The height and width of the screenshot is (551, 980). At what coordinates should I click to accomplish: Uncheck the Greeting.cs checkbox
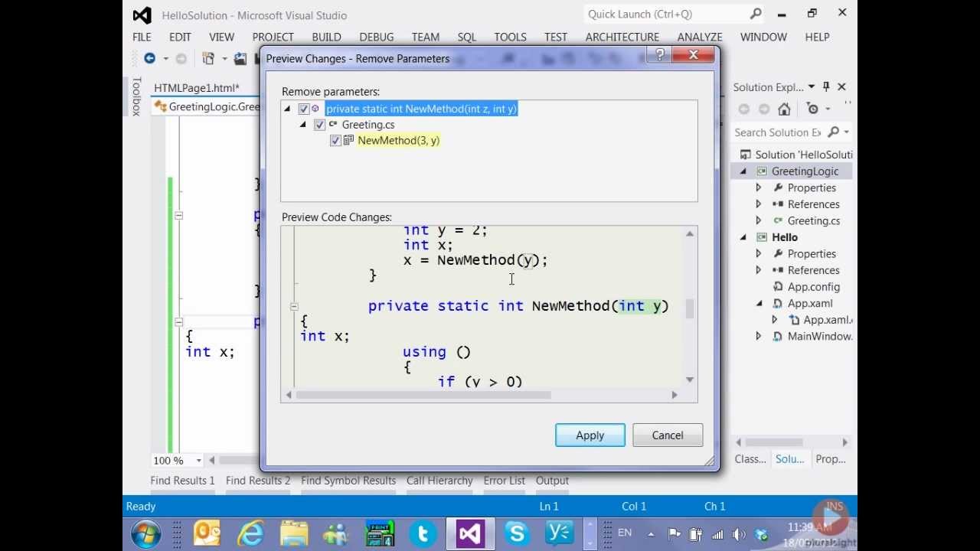[x=320, y=125]
